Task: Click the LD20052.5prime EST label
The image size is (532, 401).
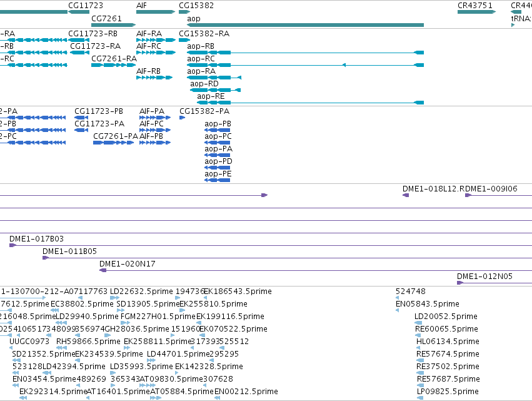Action: 446,317
